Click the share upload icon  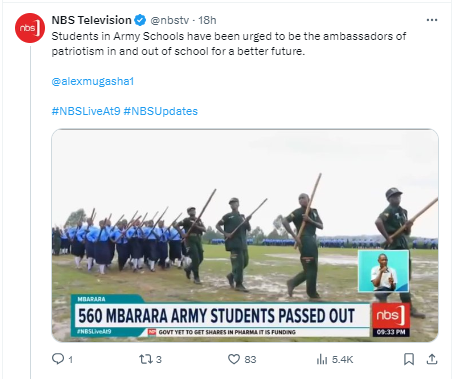(x=432, y=359)
